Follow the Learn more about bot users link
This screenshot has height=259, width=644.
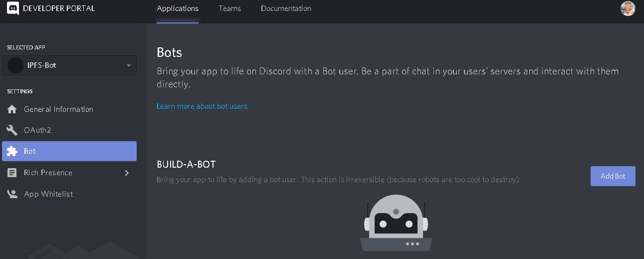click(x=202, y=106)
